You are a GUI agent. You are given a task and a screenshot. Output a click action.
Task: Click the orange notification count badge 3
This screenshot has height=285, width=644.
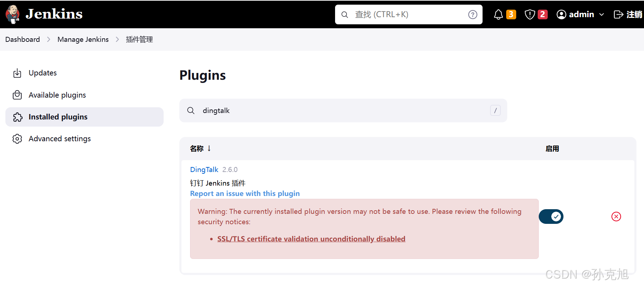[511, 14]
